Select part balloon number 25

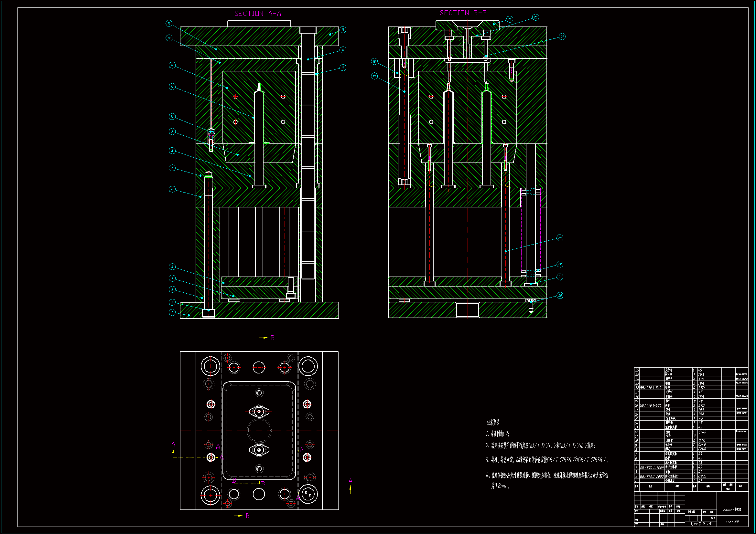coord(535,17)
